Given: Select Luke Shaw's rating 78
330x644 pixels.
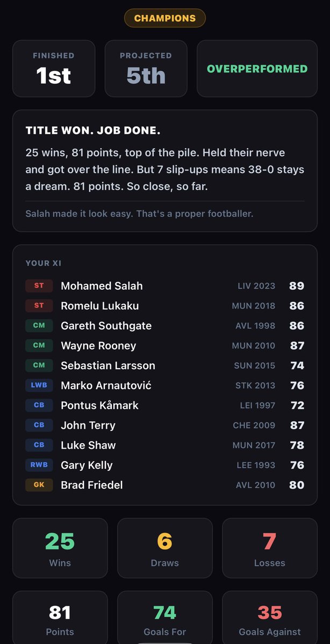Looking at the screenshot, I should (x=297, y=445).
